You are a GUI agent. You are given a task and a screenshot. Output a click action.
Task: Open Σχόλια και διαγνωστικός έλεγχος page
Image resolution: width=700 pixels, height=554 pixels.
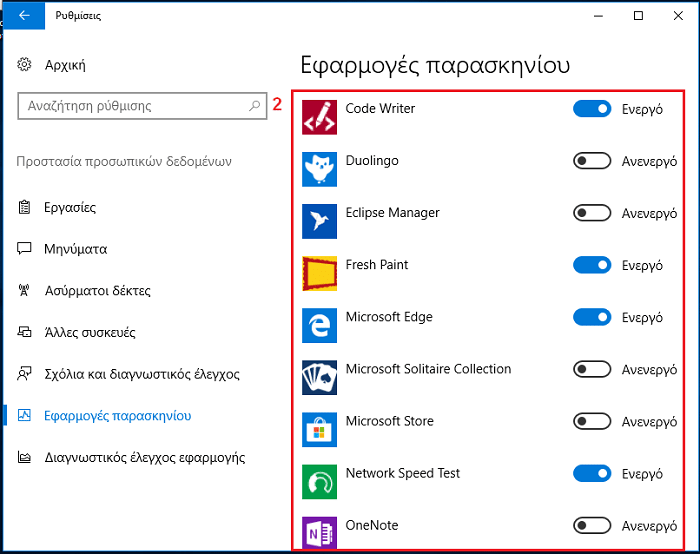(x=129, y=374)
